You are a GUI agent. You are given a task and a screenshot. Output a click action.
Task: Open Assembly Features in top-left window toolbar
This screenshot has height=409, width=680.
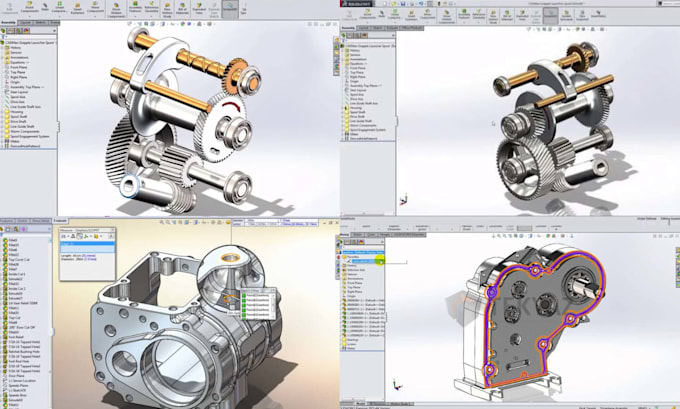135,7
